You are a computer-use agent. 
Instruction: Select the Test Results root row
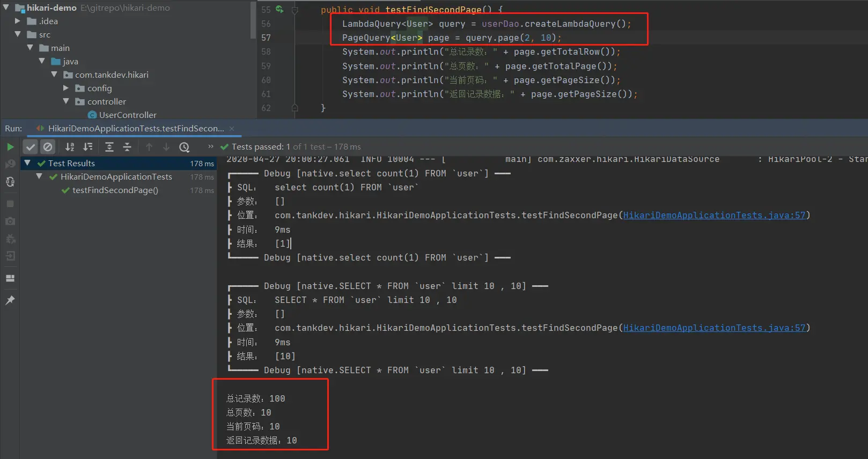(119, 163)
